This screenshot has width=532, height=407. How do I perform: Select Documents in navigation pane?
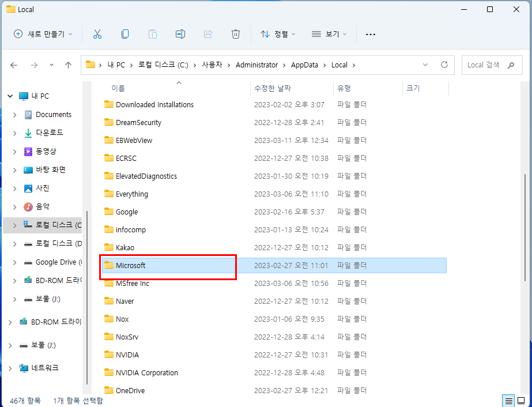(x=54, y=114)
